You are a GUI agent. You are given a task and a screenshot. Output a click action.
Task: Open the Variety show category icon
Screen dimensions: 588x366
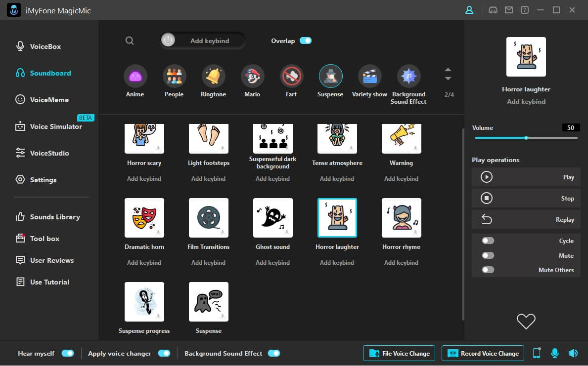370,76
